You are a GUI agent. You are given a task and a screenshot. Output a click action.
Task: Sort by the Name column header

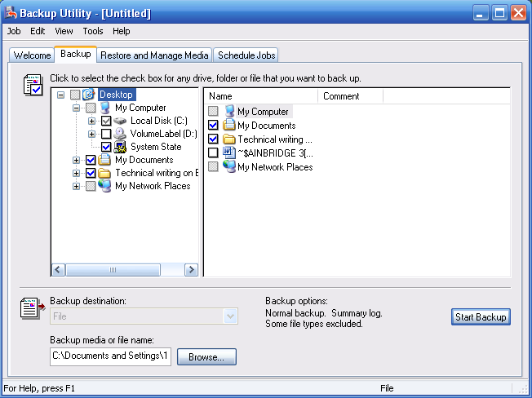point(261,96)
